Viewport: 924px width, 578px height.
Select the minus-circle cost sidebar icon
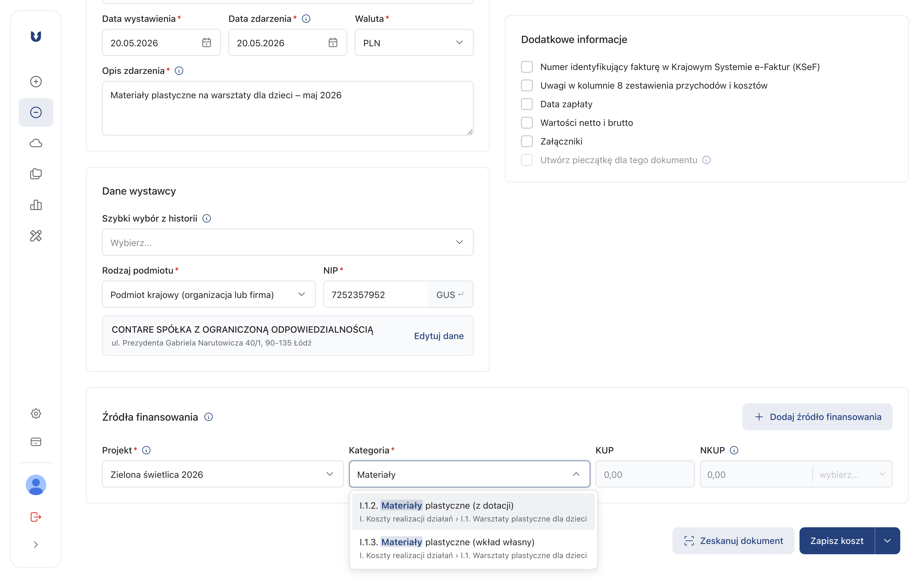tap(36, 112)
